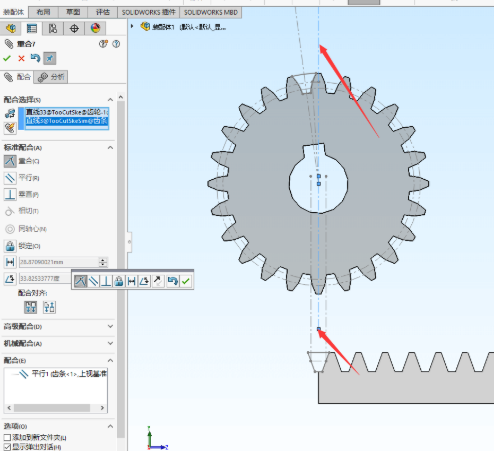Collapse the 标准配合 section
Screen dimensions: 496x452
110,147
